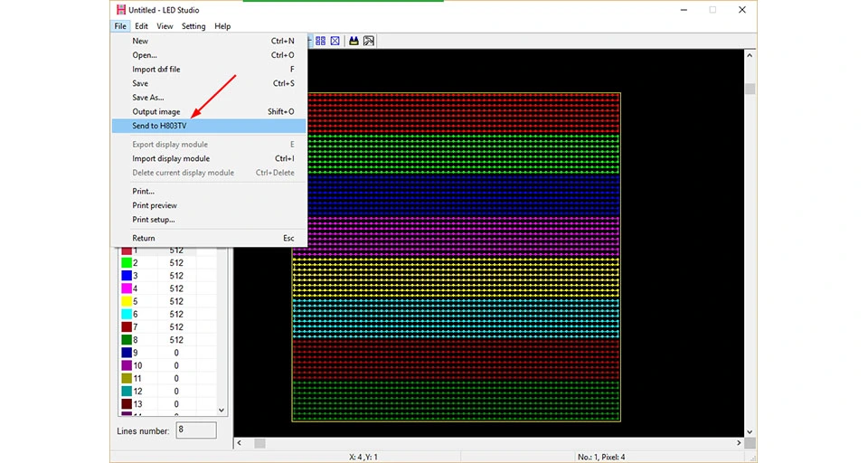Screen dimensions: 868x463
Task: Click the canvas horizontal scrollbar right arrow
Action: (739, 443)
